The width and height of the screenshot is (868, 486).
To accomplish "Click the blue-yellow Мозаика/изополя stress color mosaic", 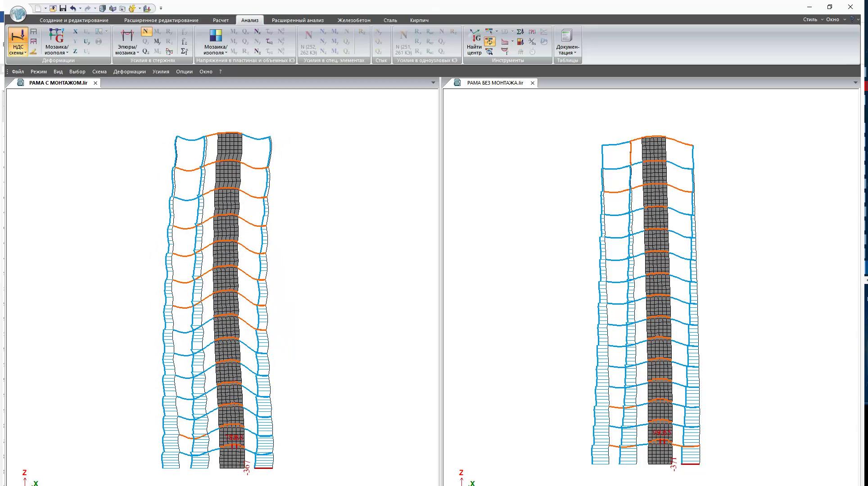I will (216, 36).
